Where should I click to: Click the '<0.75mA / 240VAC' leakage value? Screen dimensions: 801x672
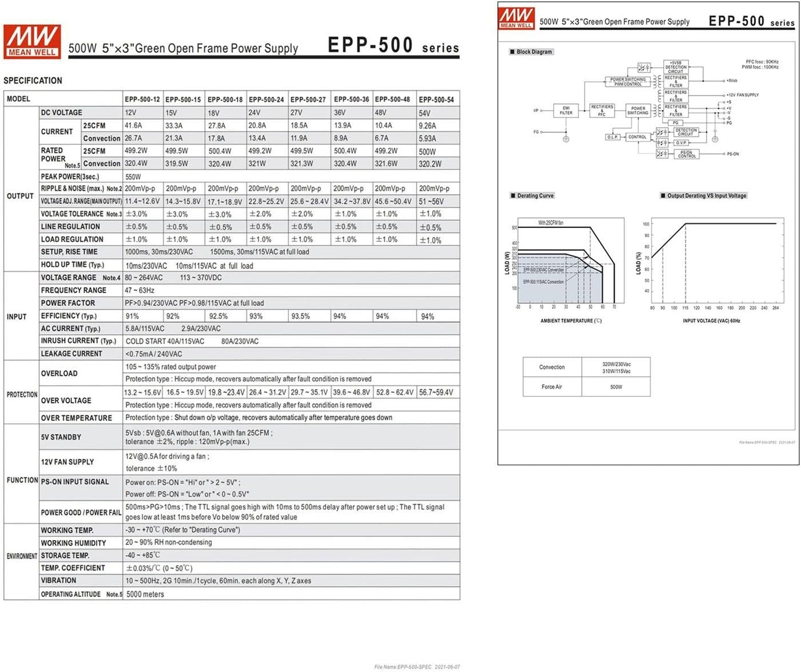[154, 354]
